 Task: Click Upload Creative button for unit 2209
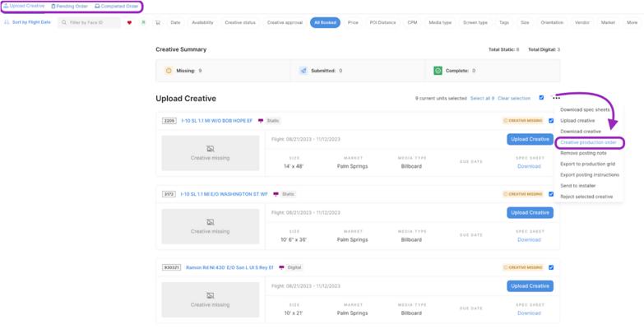coord(530,139)
